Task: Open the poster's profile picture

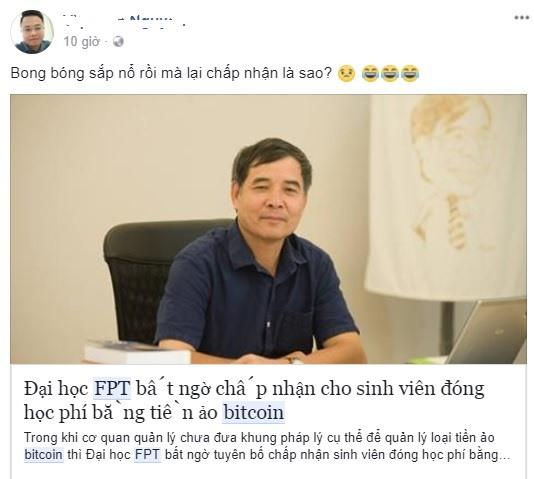Action: (x=32, y=32)
